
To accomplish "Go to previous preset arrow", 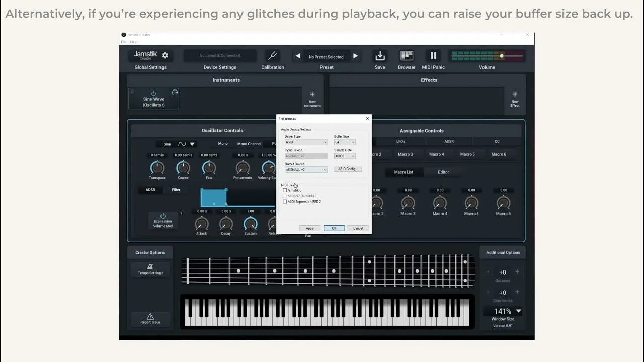I will tap(298, 56).
